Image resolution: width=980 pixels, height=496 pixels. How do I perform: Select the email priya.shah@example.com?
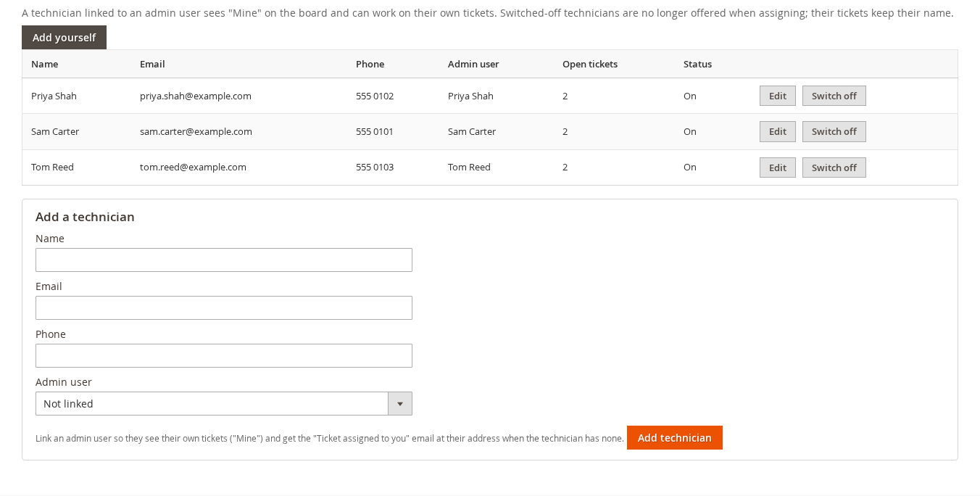(x=196, y=96)
